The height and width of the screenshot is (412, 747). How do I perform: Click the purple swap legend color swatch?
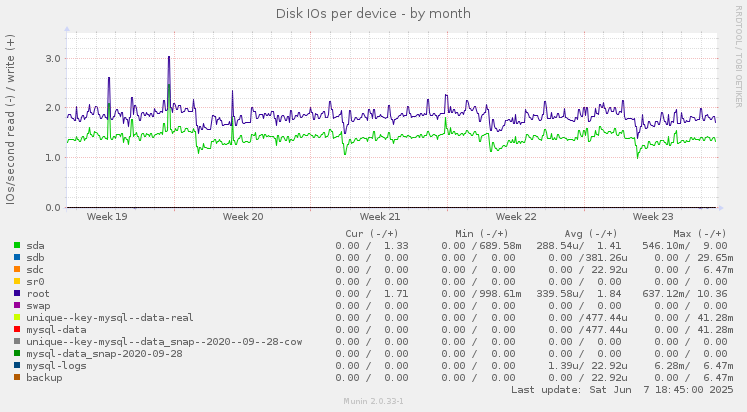click(x=17, y=305)
